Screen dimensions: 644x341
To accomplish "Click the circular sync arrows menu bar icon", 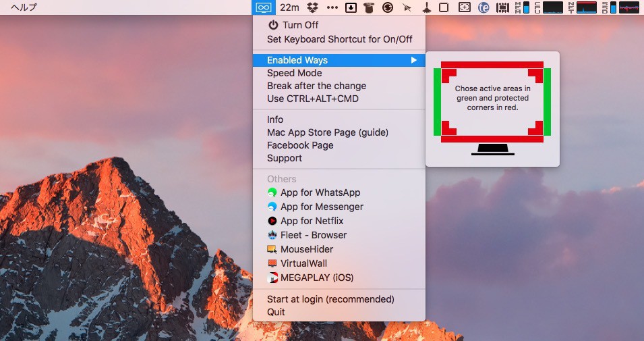I will [387, 7].
